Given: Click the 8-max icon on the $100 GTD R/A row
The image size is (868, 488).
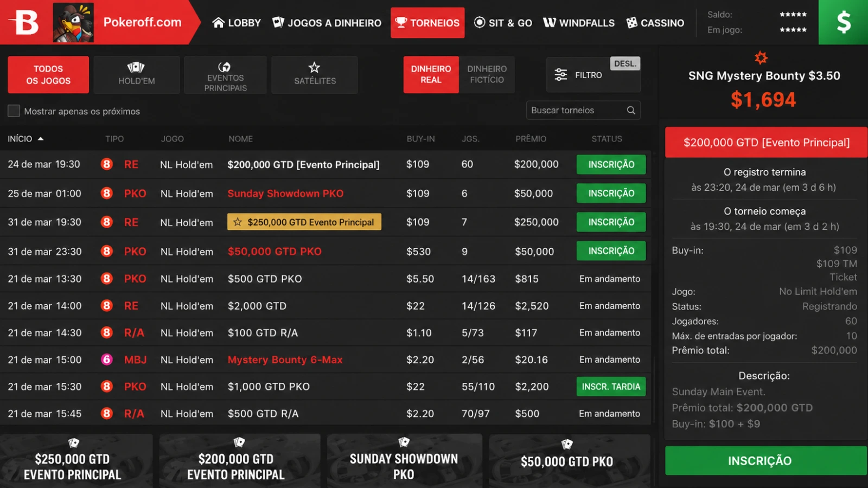Looking at the screenshot, I should pyautogui.click(x=107, y=333).
